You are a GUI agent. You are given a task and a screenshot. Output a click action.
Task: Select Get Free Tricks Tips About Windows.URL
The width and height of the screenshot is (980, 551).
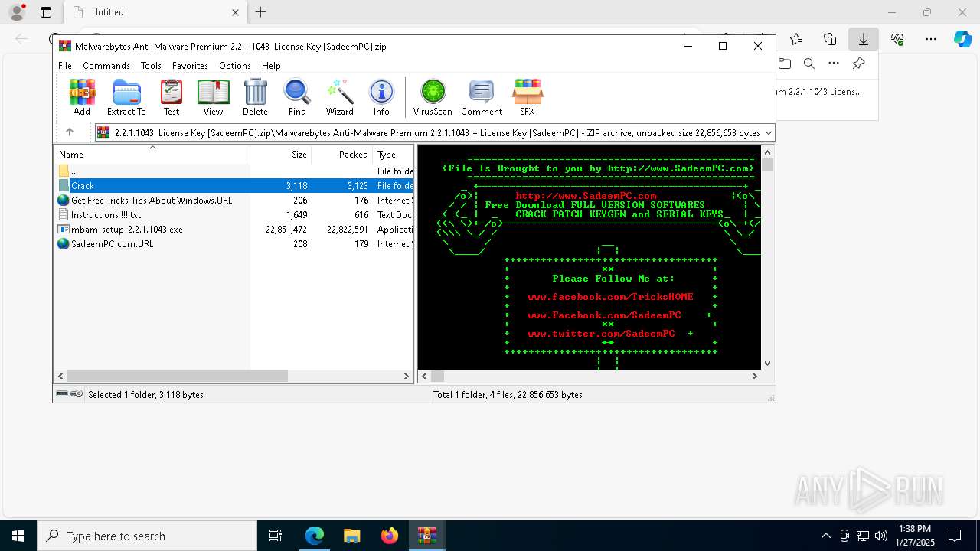[234, 201]
